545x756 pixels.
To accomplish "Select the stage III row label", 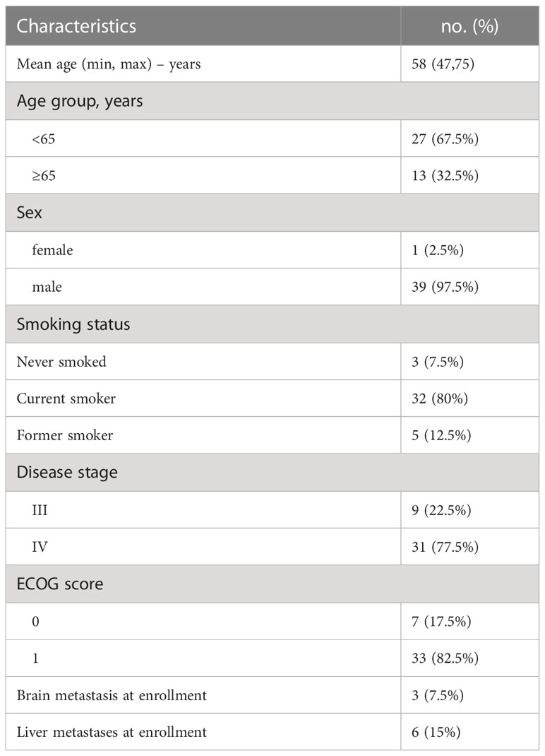I will click(x=40, y=510).
